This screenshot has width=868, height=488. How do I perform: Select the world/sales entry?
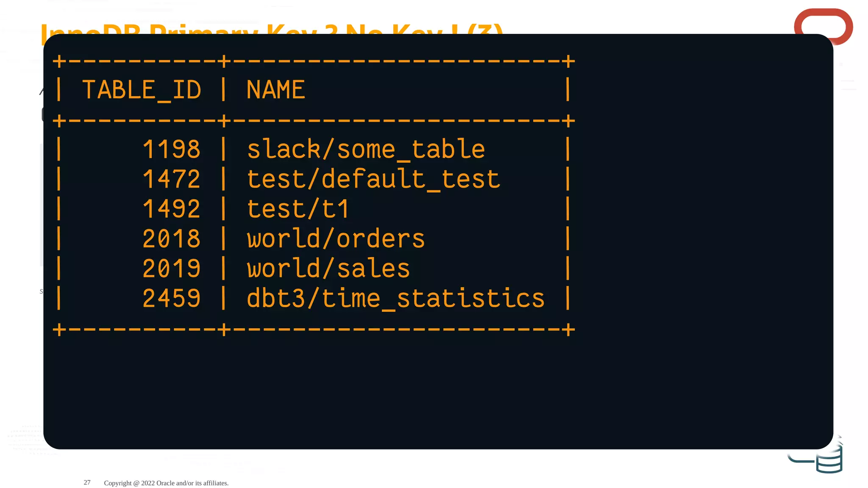pos(328,268)
